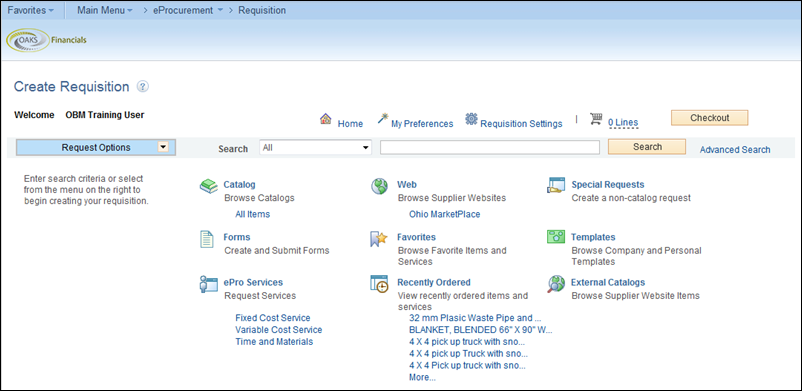Click the Forms document icon
The width and height of the screenshot is (802, 391).
tap(206, 240)
